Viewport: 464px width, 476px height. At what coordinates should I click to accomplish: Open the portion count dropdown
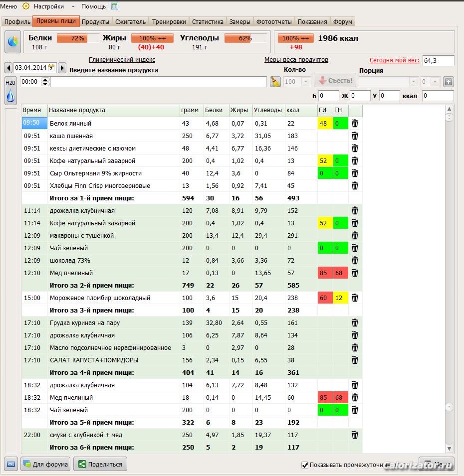[435, 81]
